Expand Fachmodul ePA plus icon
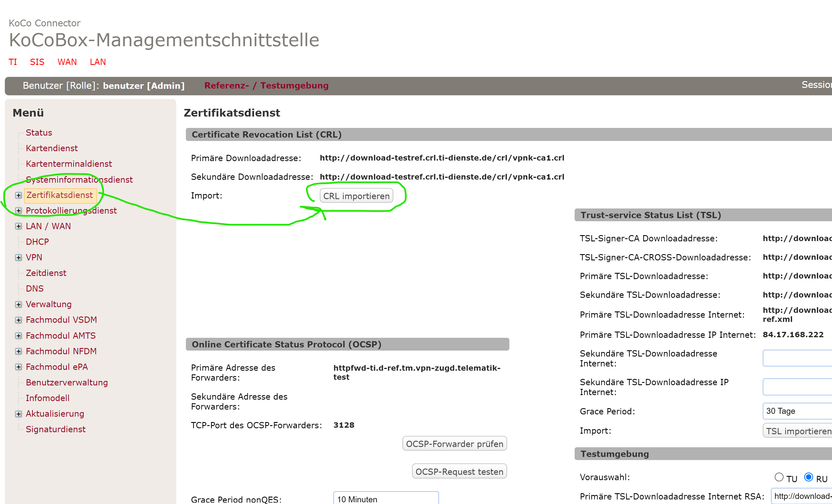The width and height of the screenshot is (832, 504). click(18, 367)
